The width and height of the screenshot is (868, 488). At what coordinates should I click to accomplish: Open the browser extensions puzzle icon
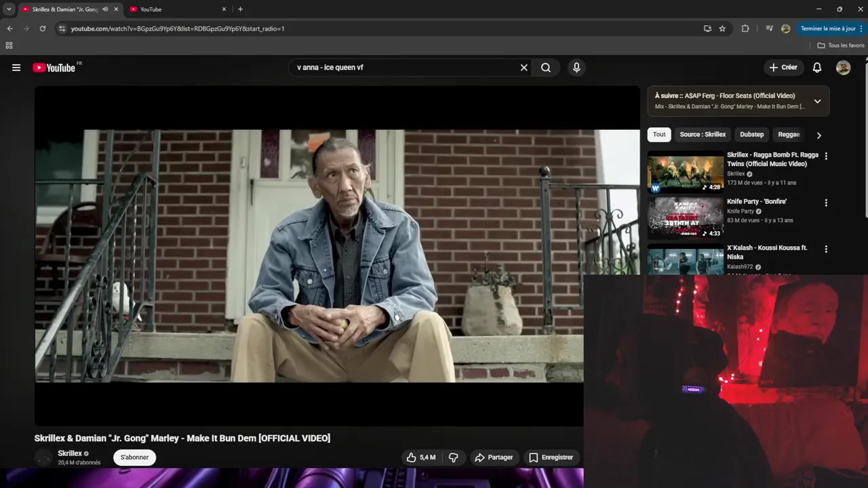point(745,28)
